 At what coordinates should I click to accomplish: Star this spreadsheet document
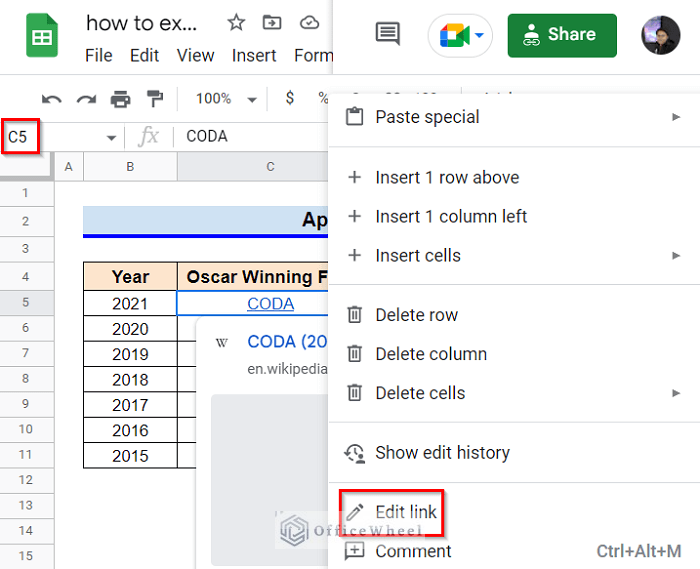(236, 23)
